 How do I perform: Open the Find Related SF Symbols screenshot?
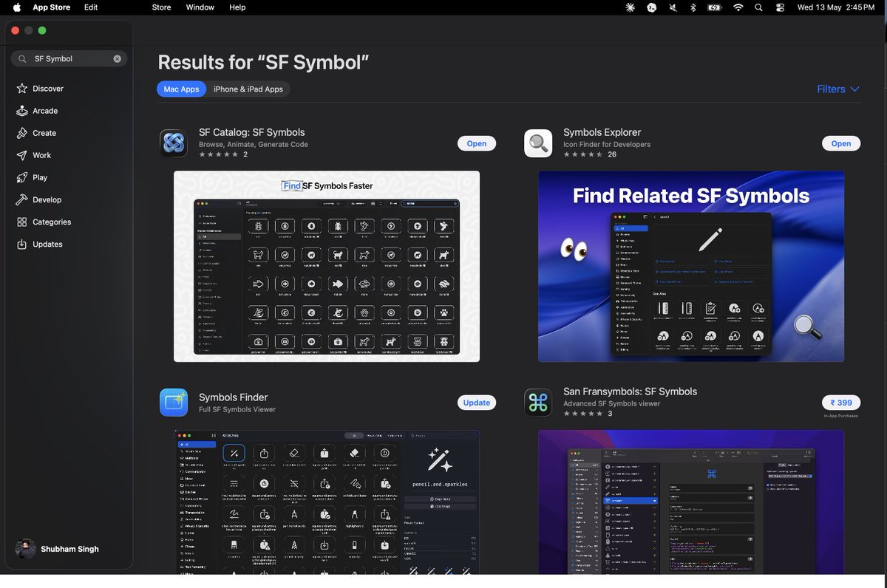pyautogui.click(x=691, y=267)
